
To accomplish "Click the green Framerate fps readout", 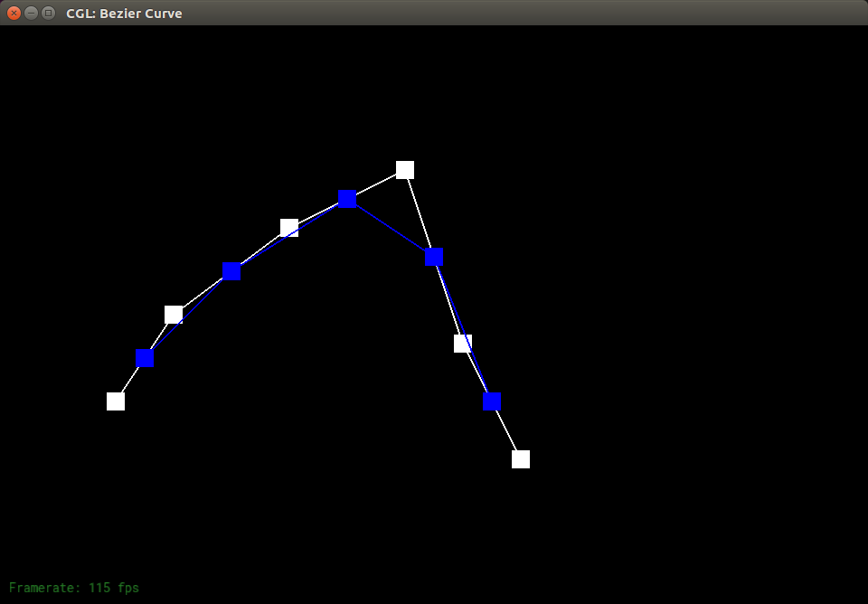I will [74, 588].
